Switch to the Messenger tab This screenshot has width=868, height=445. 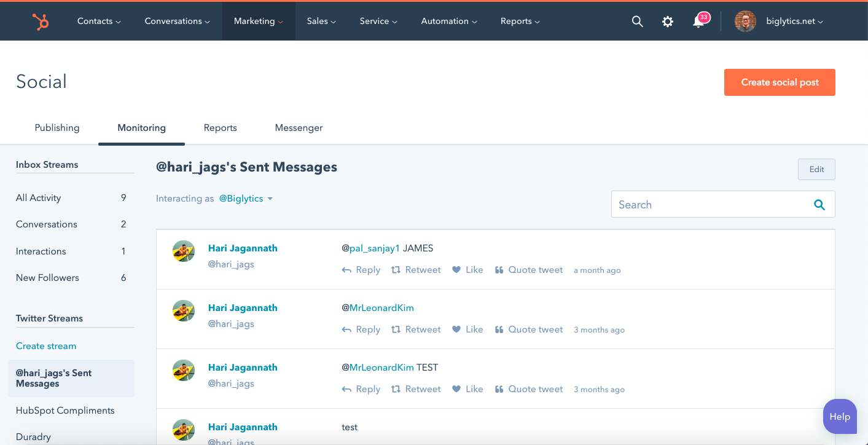pyautogui.click(x=299, y=128)
